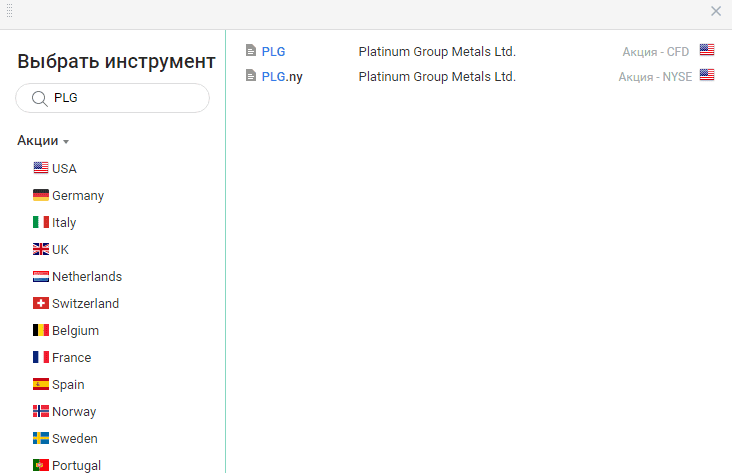Close the instrument selection dialog
The height and width of the screenshot is (473, 732).
(x=716, y=11)
